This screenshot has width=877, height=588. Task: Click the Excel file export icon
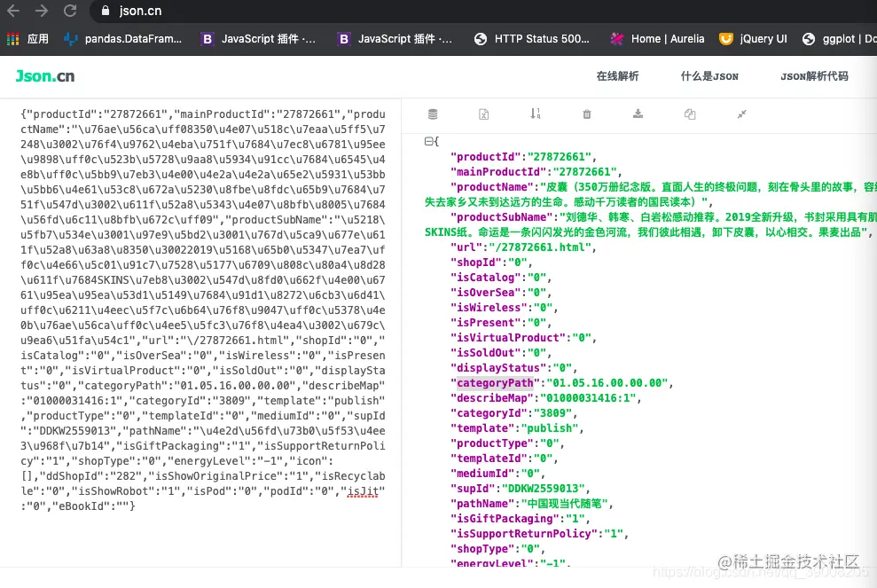484,114
